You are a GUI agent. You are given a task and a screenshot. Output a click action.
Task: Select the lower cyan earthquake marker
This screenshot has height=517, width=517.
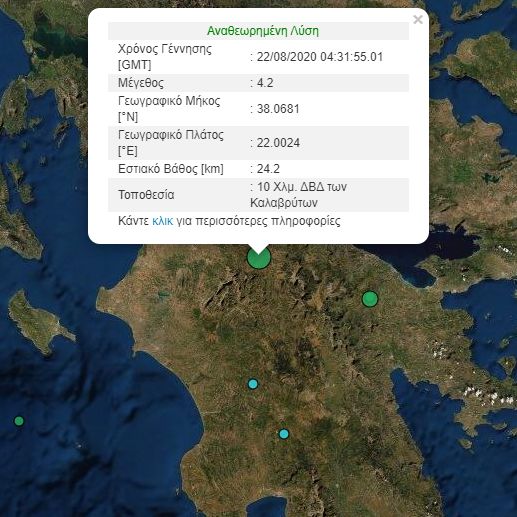point(284,434)
